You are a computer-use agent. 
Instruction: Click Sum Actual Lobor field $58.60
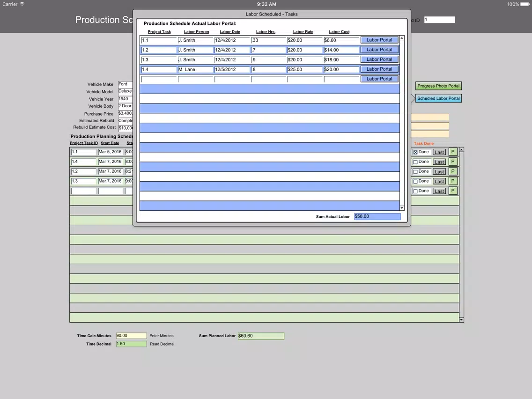377,216
